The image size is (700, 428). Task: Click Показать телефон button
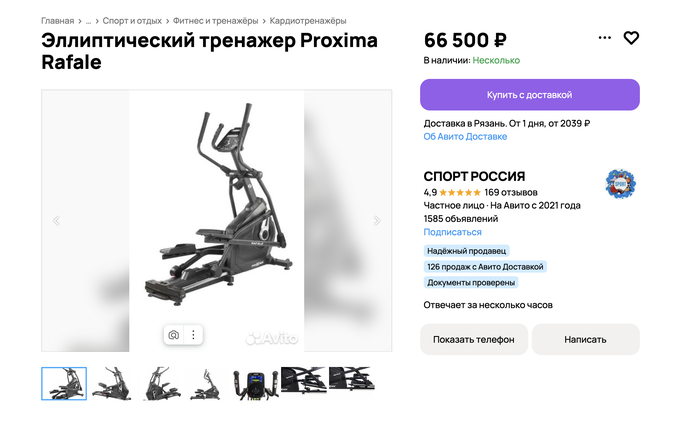click(x=474, y=340)
